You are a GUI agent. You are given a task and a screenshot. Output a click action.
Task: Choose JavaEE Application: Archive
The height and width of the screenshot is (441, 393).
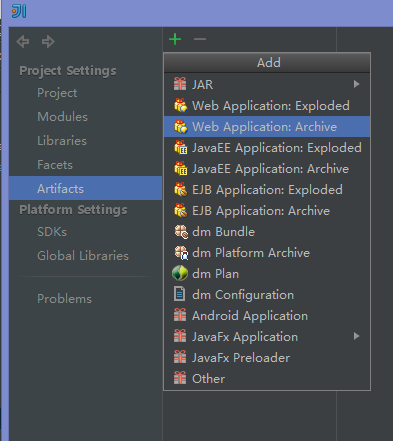pyautogui.click(x=267, y=168)
